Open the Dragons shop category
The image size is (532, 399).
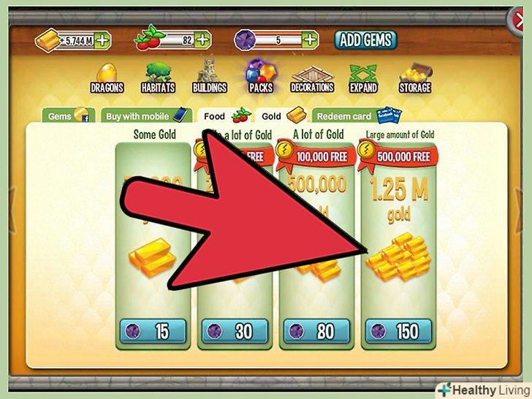pyautogui.click(x=107, y=79)
